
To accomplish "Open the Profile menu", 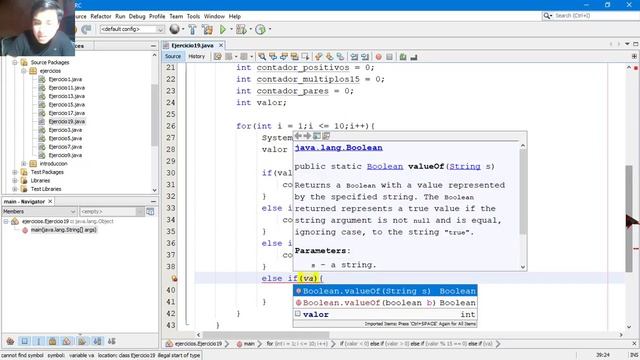I will coord(157,16).
